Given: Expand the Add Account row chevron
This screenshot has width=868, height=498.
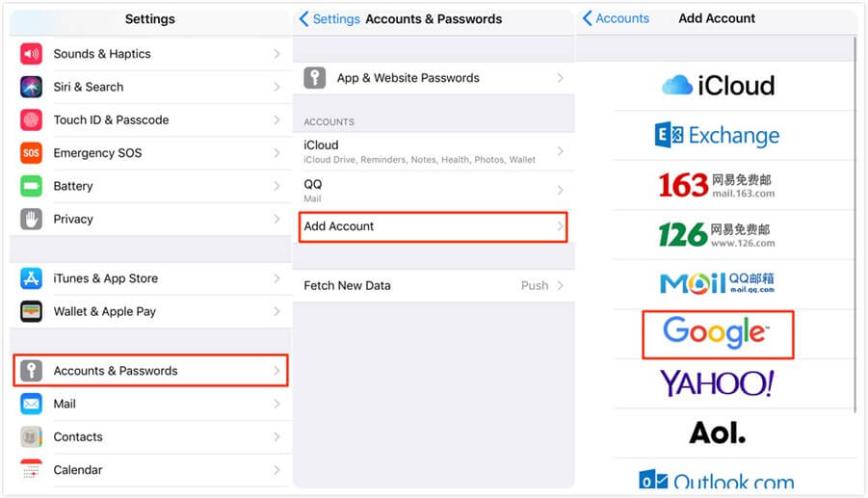Looking at the screenshot, I should coord(560,226).
